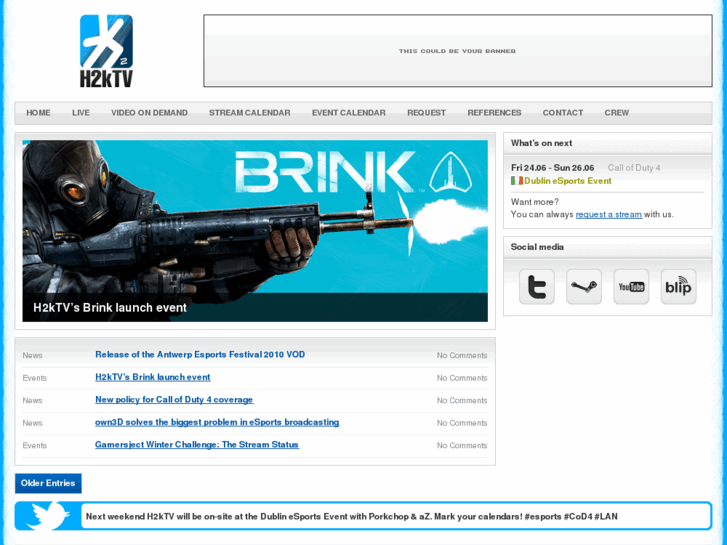
Task: Open the YouTube social media icon
Action: pyautogui.click(x=631, y=287)
